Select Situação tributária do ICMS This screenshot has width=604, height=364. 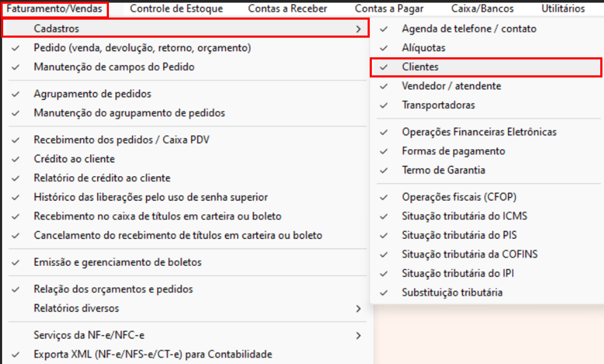464,216
